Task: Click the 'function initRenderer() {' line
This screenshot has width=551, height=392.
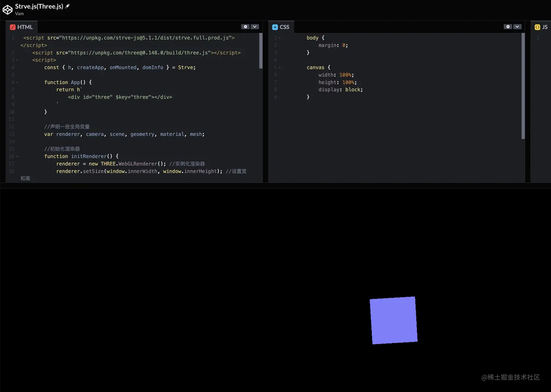Action: click(x=81, y=156)
